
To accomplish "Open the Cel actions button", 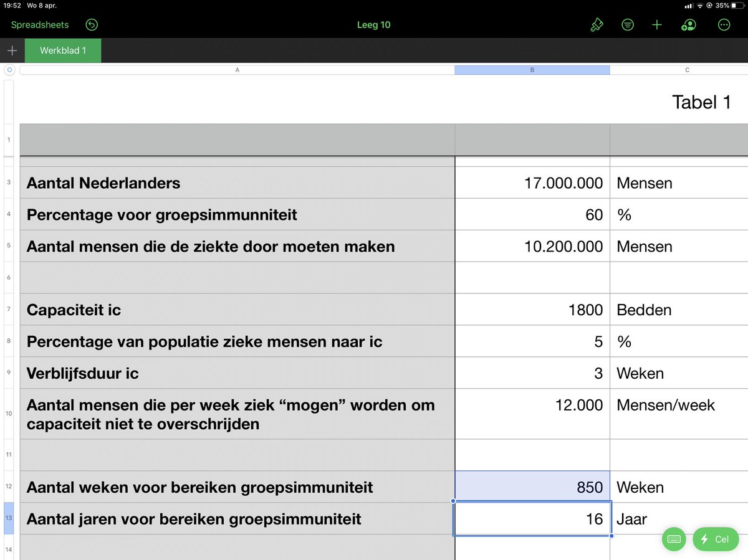I will tap(715, 539).
